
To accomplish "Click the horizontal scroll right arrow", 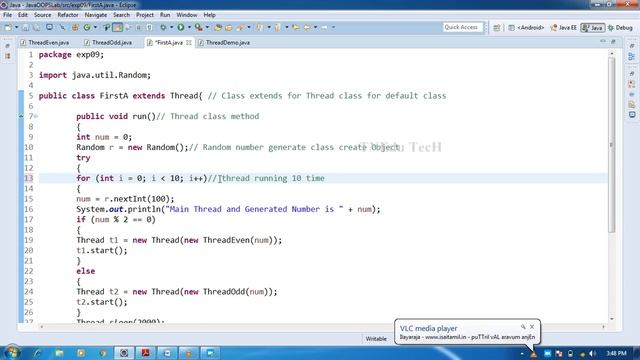I will pyautogui.click(x=603, y=327).
